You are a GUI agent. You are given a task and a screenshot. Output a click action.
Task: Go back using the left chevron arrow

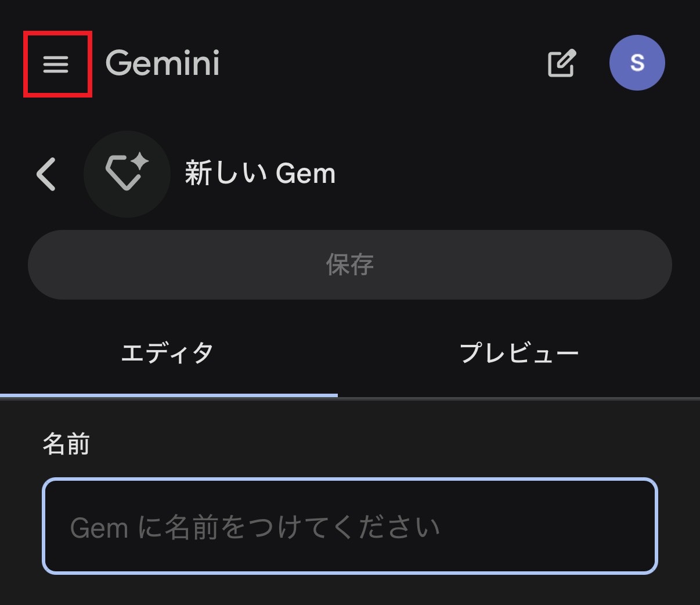coord(46,174)
